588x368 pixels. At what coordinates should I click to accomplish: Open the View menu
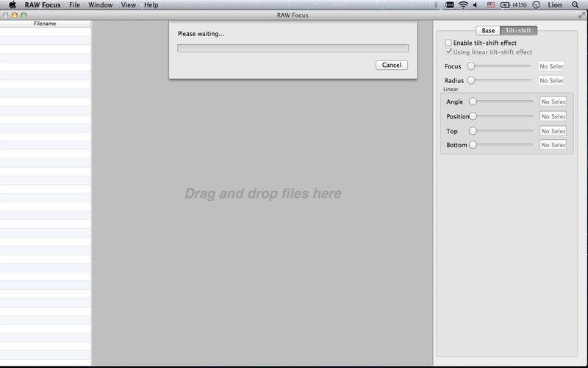pos(128,5)
